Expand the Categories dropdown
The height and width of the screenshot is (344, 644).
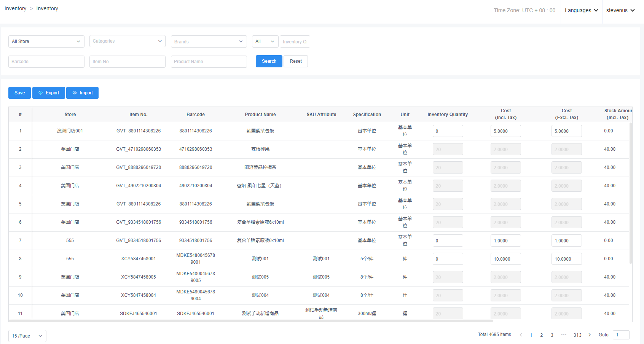click(x=127, y=41)
